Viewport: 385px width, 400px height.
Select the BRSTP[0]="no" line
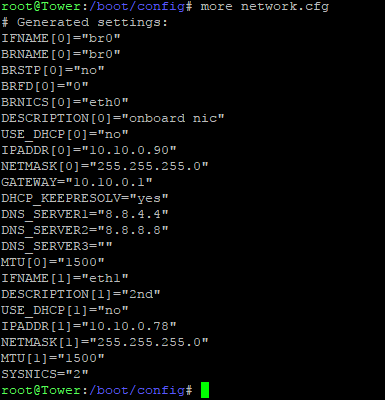tap(53, 70)
